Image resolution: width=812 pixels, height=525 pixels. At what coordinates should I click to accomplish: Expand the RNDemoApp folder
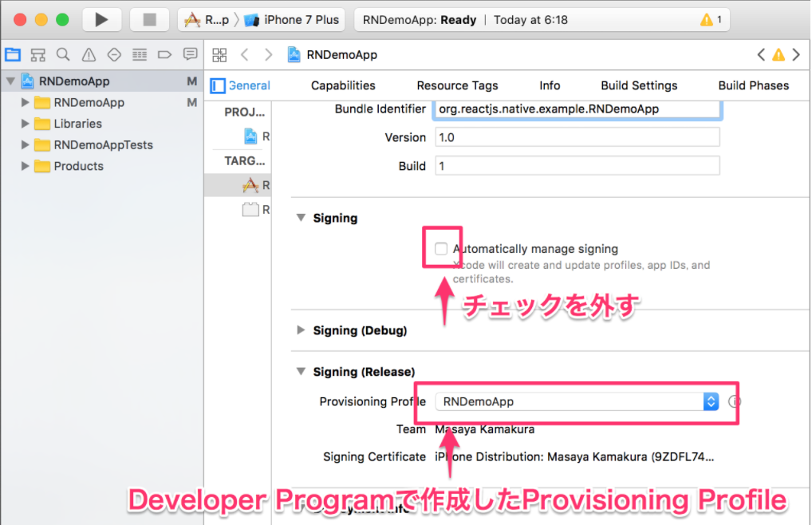(x=25, y=102)
